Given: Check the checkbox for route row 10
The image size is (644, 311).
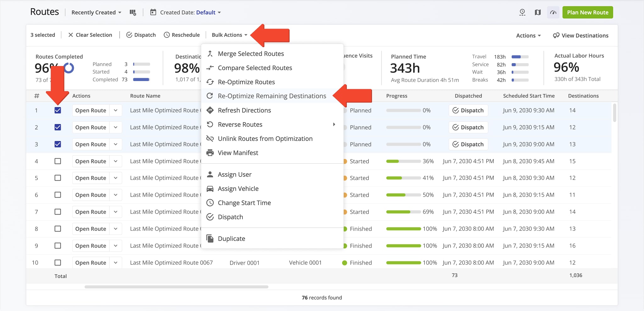Looking at the screenshot, I should click(x=58, y=263).
